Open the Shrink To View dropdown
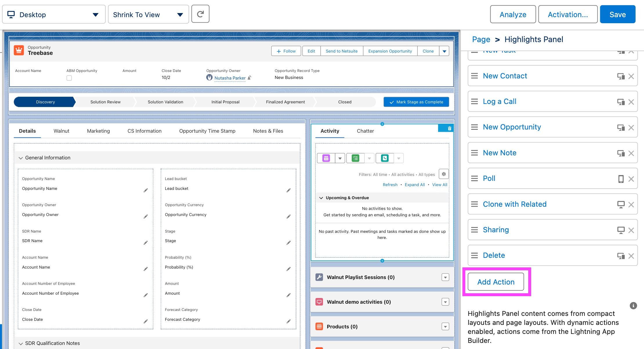644x349 pixels. [x=148, y=15]
